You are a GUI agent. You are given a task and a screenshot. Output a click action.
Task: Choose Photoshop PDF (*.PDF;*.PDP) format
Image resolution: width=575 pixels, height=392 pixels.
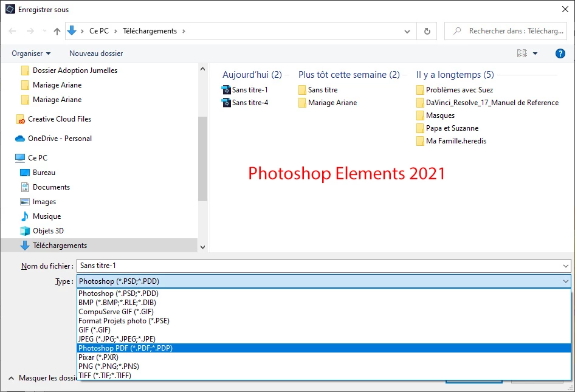pos(324,348)
